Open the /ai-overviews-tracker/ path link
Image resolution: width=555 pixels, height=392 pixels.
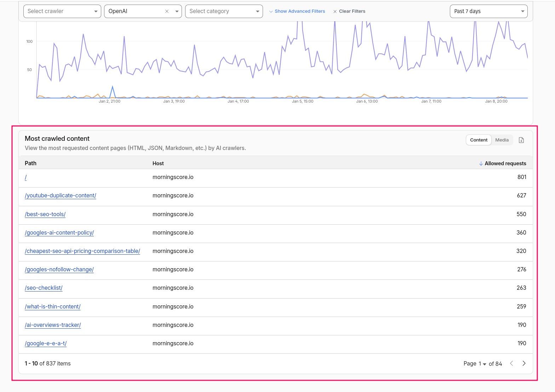click(53, 325)
